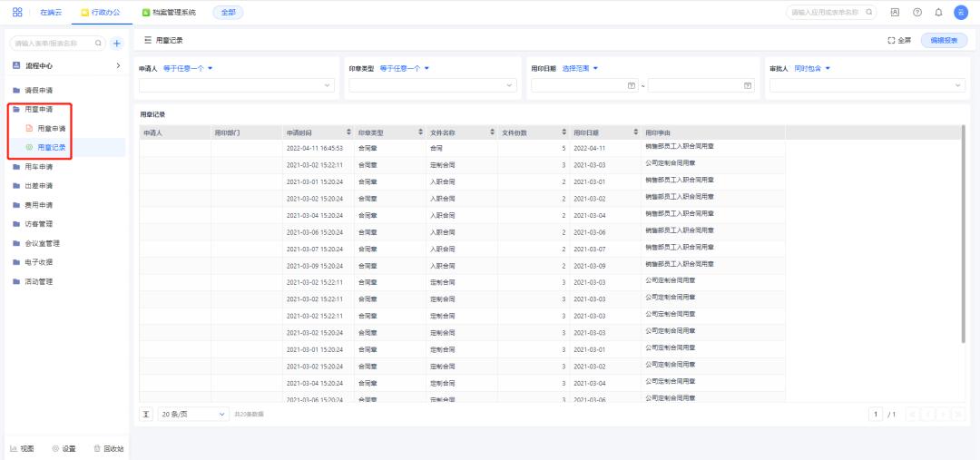Switch to the 在搞云 tab
The height and width of the screenshot is (460, 980).
click(51, 12)
